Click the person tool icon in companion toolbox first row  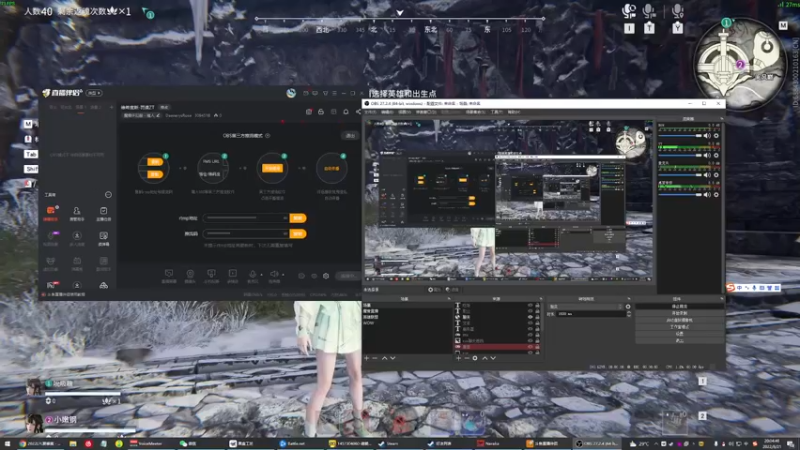77,211
